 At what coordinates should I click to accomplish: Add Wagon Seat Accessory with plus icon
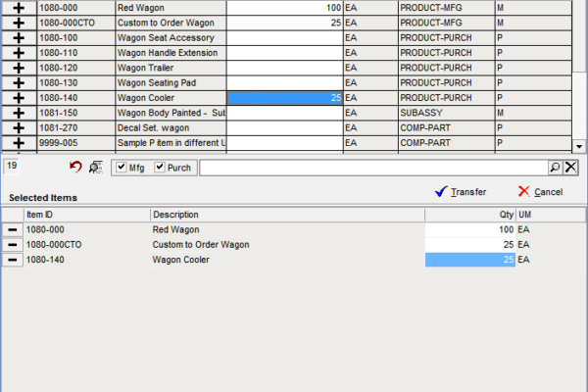point(19,38)
